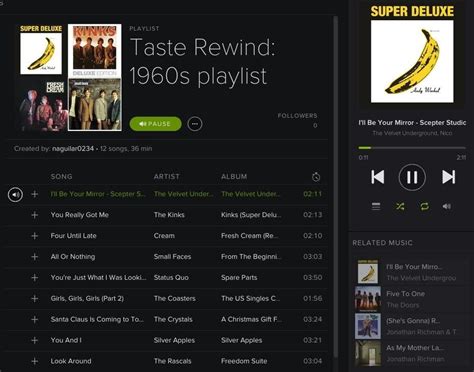
Task: Open artist The Kinks
Action: coord(169,215)
